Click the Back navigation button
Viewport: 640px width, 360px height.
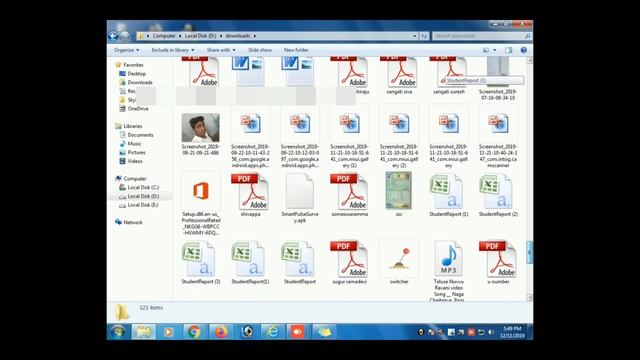click(113, 36)
